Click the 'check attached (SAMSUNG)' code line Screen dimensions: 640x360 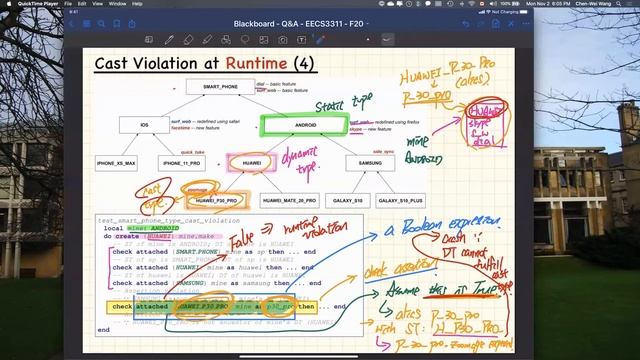click(217, 283)
